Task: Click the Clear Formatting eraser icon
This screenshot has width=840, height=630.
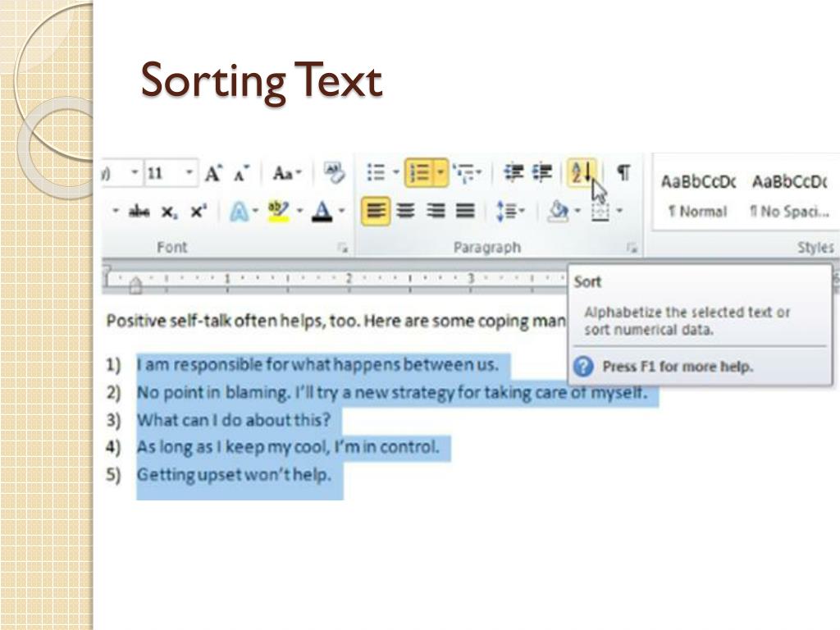Action: point(335,173)
